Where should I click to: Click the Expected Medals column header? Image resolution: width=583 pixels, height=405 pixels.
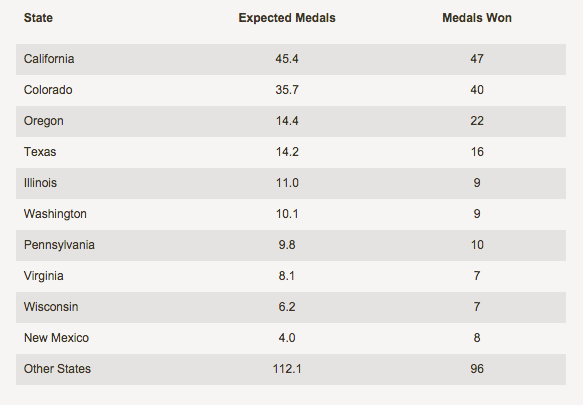click(287, 18)
